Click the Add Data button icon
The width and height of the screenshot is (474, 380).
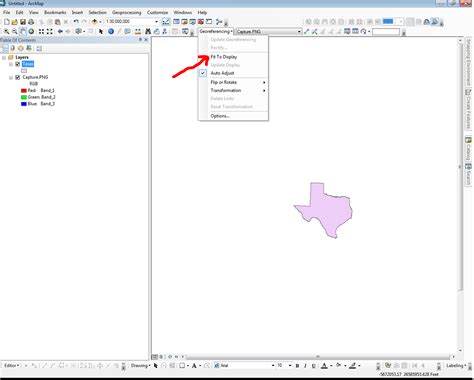[x=95, y=22]
